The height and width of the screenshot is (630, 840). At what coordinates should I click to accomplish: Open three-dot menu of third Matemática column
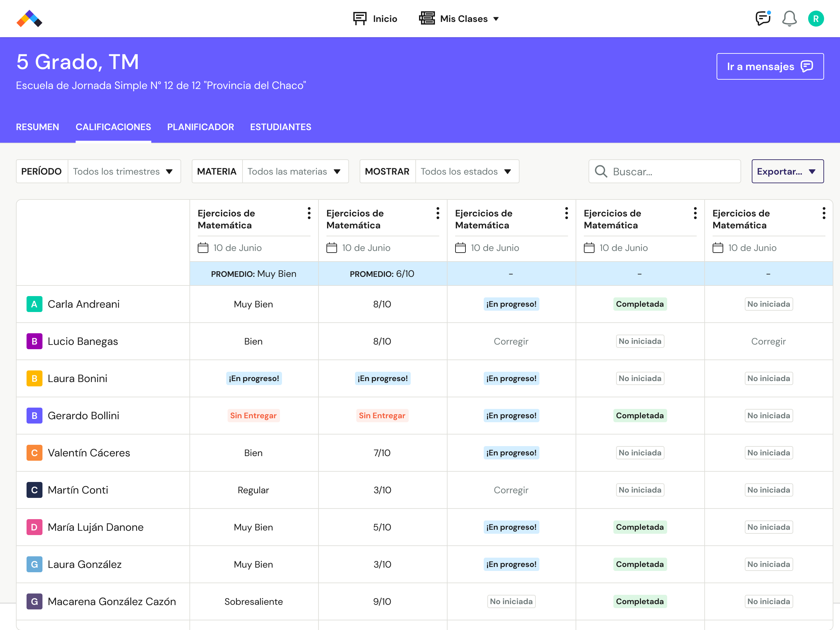566,213
